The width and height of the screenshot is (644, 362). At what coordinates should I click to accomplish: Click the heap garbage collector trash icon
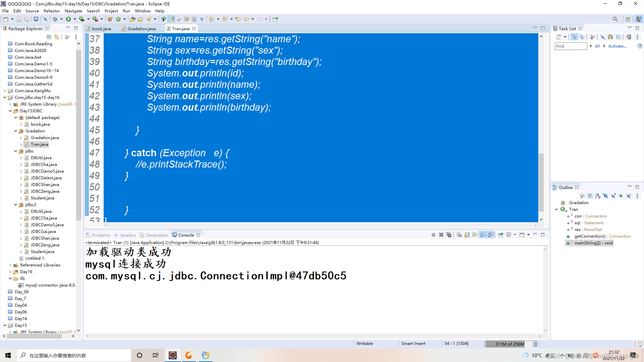pos(535,344)
